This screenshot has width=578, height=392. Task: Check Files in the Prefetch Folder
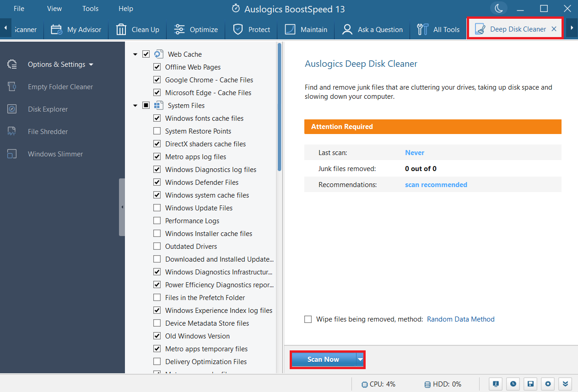coord(157,297)
